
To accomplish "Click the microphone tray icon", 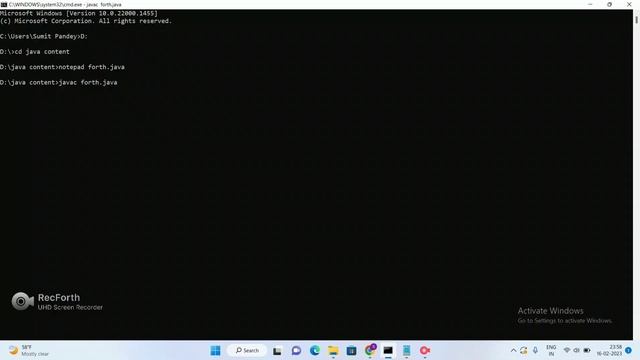I will (x=535, y=350).
